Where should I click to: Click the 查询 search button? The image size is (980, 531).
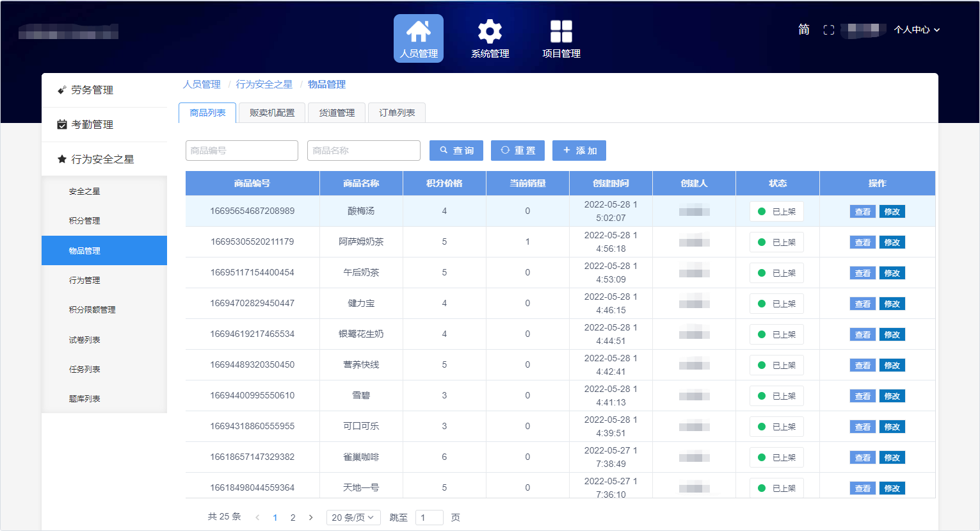(456, 151)
